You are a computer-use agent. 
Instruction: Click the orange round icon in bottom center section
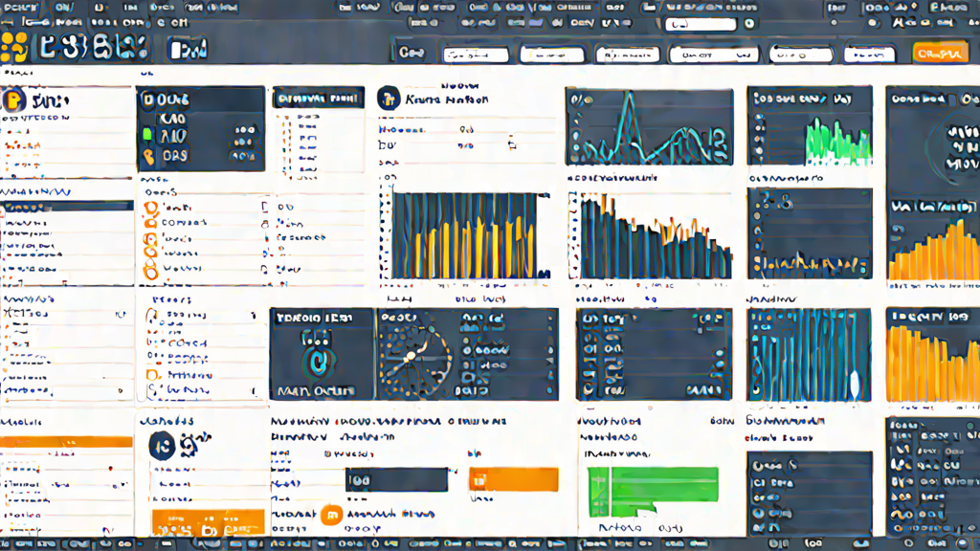pos(331,515)
